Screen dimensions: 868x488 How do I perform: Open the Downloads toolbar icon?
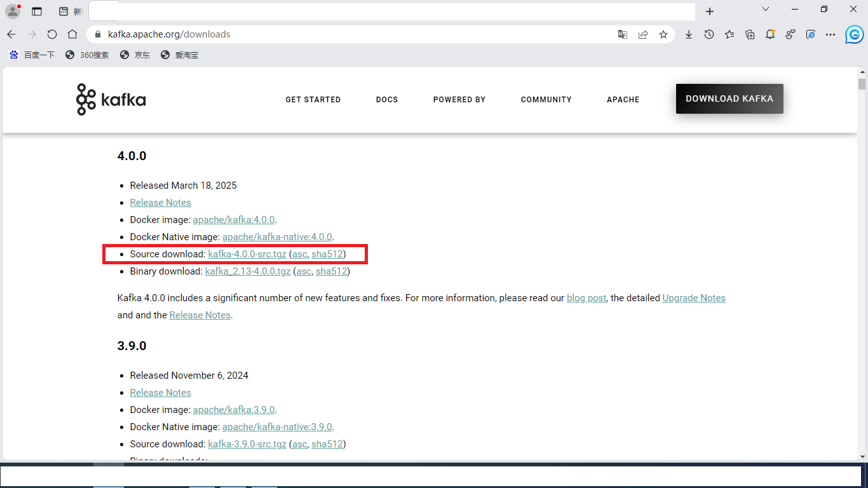[x=689, y=34]
